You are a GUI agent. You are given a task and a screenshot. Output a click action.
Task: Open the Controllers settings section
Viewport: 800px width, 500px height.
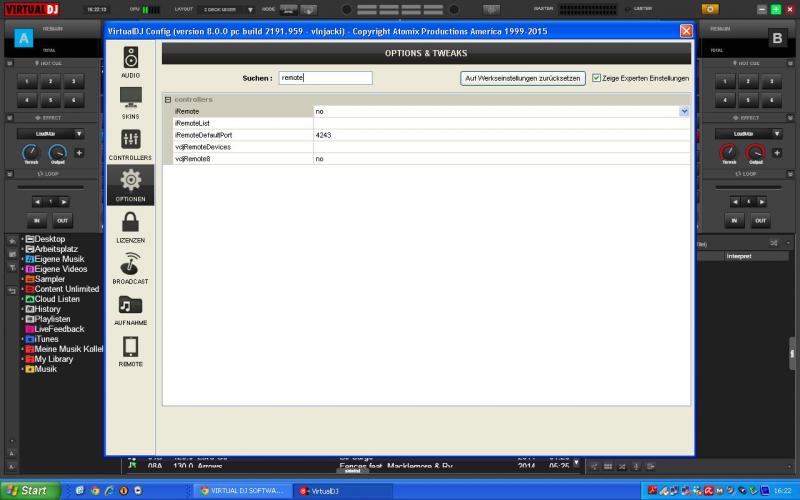131,144
